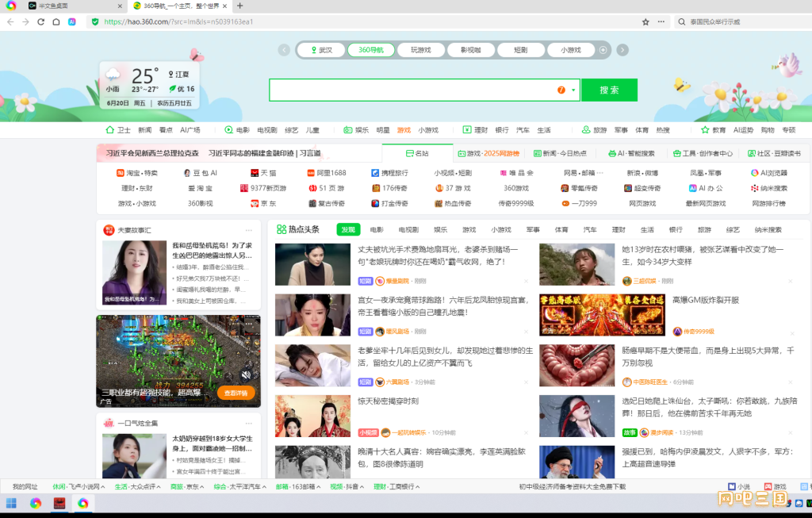Show next channels with right arrow
The width and height of the screenshot is (812, 518).
pos(622,50)
